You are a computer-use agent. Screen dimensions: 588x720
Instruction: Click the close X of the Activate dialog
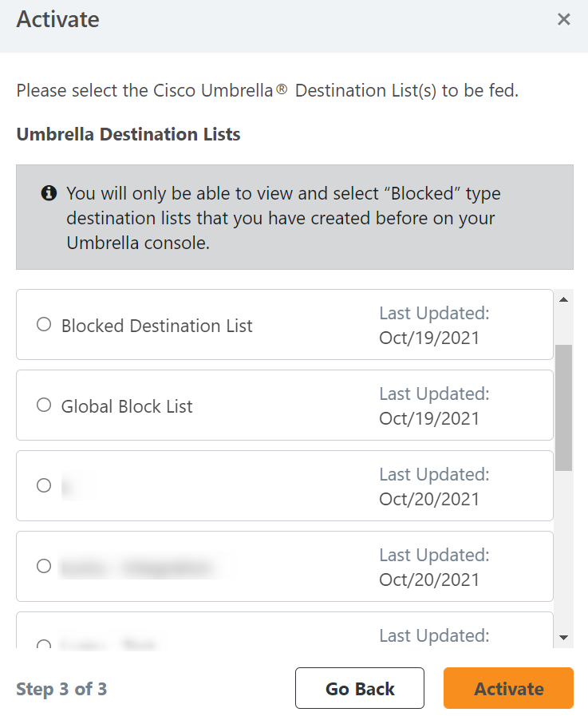[x=564, y=19]
